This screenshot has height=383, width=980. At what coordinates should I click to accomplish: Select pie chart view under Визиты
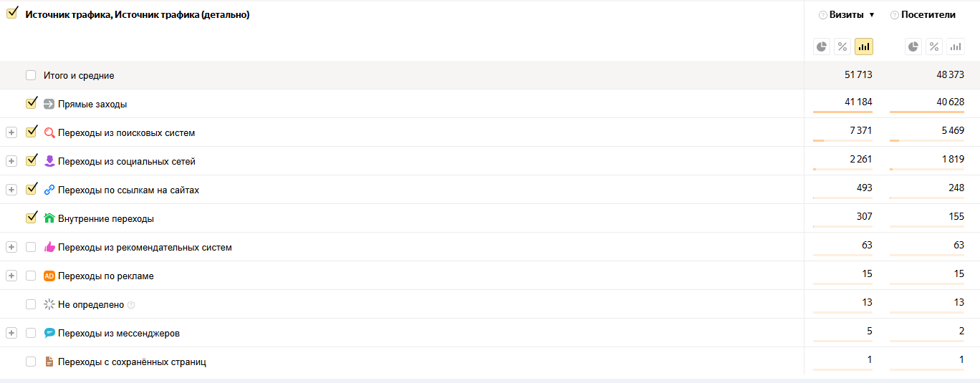(x=822, y=47)
